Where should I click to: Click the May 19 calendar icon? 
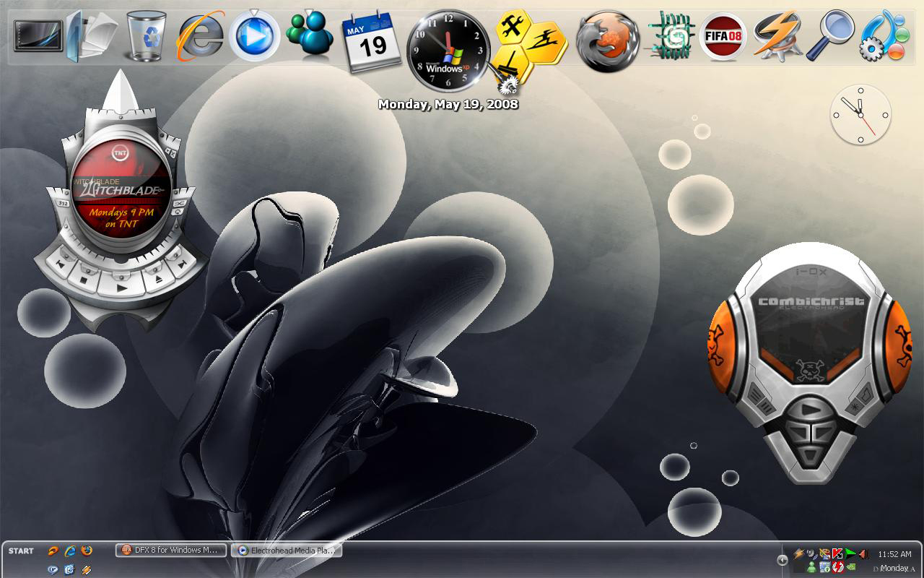372,42
